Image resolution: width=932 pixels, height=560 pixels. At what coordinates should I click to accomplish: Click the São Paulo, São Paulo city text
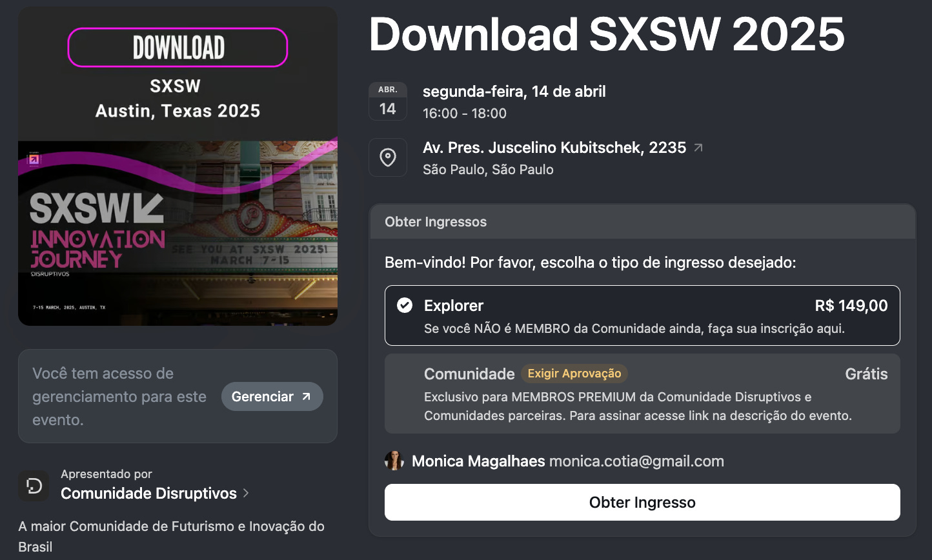[488, 170]
